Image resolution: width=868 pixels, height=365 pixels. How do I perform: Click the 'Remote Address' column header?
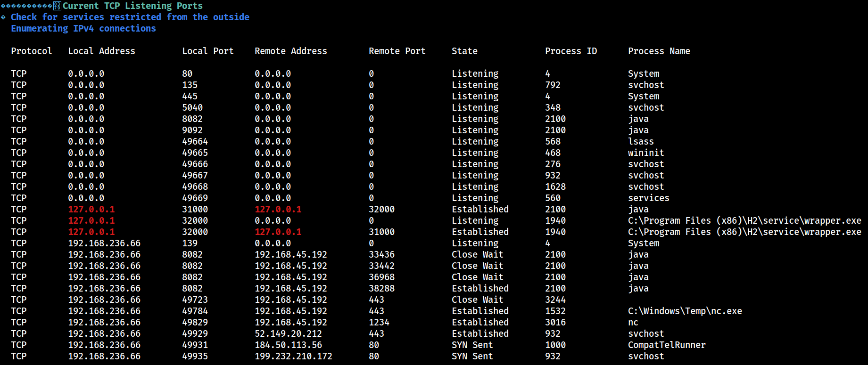tap(291, 51)
